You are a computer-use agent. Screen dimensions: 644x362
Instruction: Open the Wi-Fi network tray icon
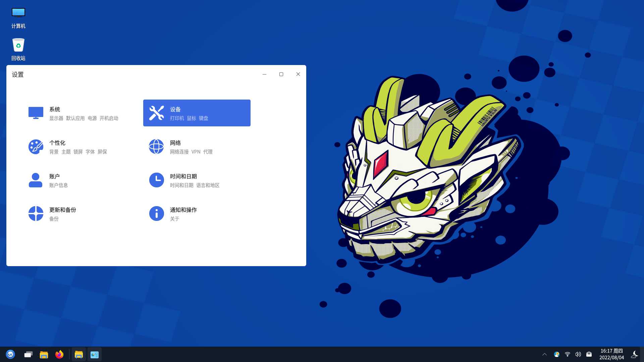567,354
